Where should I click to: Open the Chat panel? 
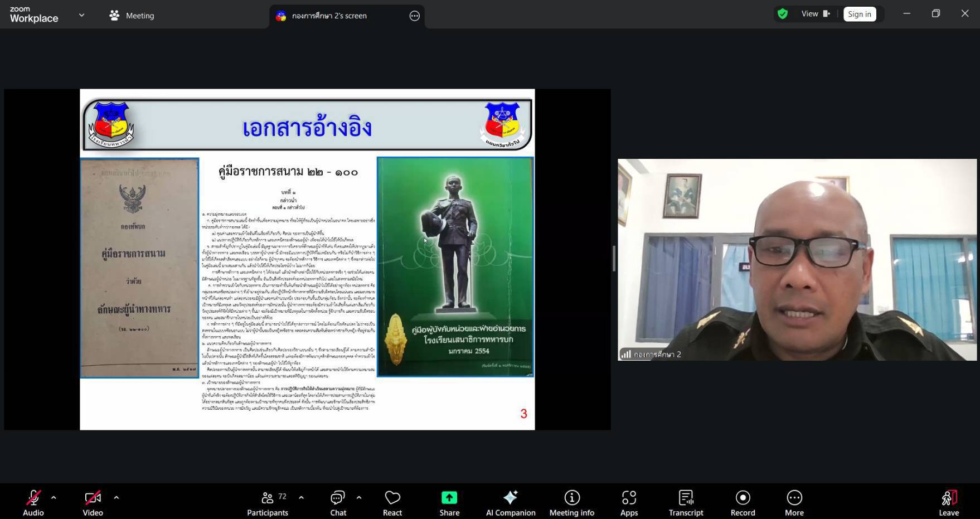click(x=338, y=502)
